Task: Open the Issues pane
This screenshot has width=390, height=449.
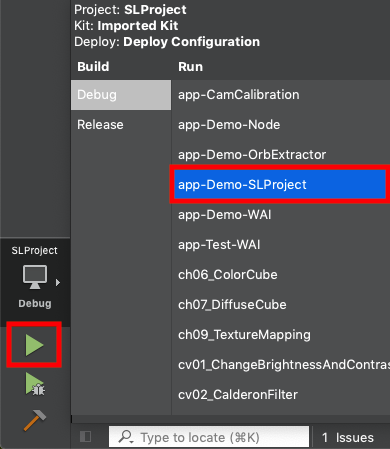Action: point(348,437)
